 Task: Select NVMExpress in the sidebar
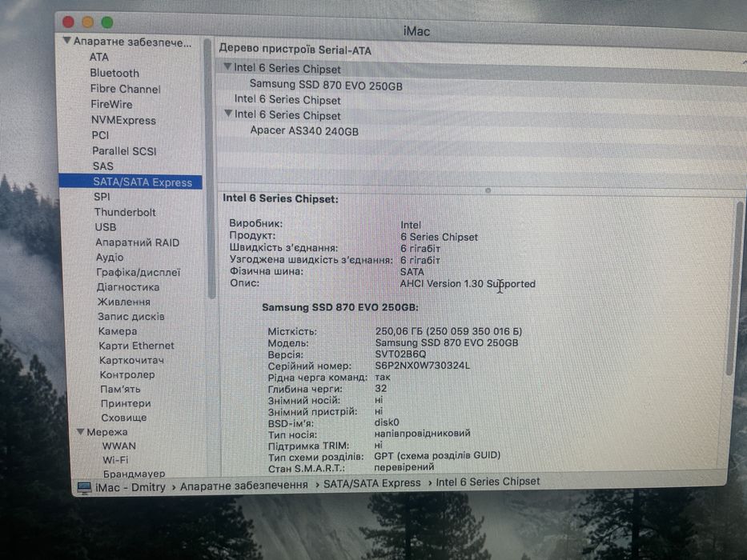pyautogui.click(x=123, y=120)
